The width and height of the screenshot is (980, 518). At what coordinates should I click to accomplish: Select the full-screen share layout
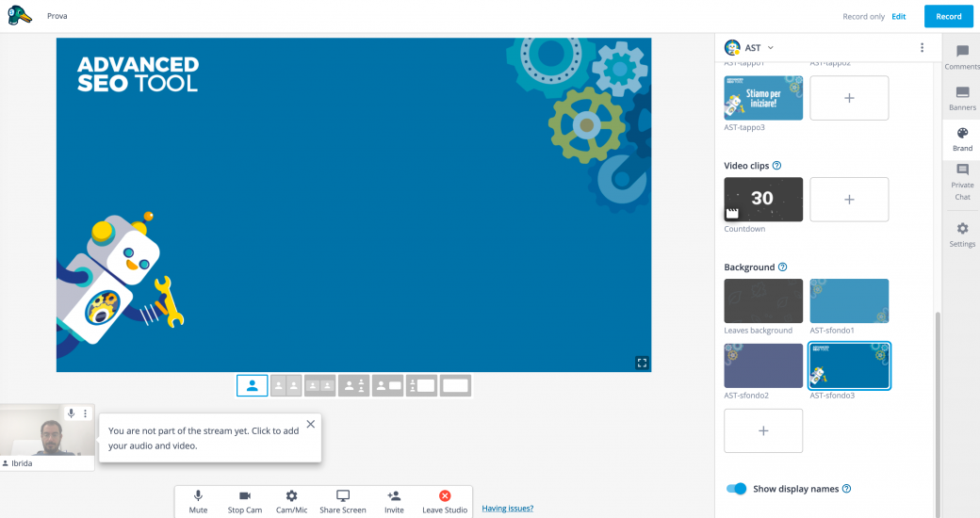coord(455,385)
